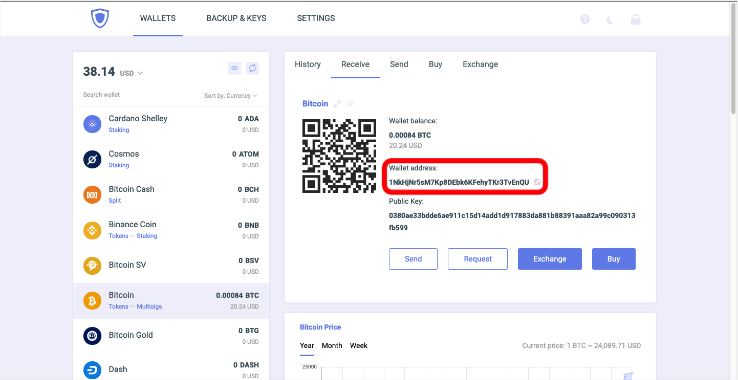Open the help question mark icon
738x380 pixels.
point(585,19)
